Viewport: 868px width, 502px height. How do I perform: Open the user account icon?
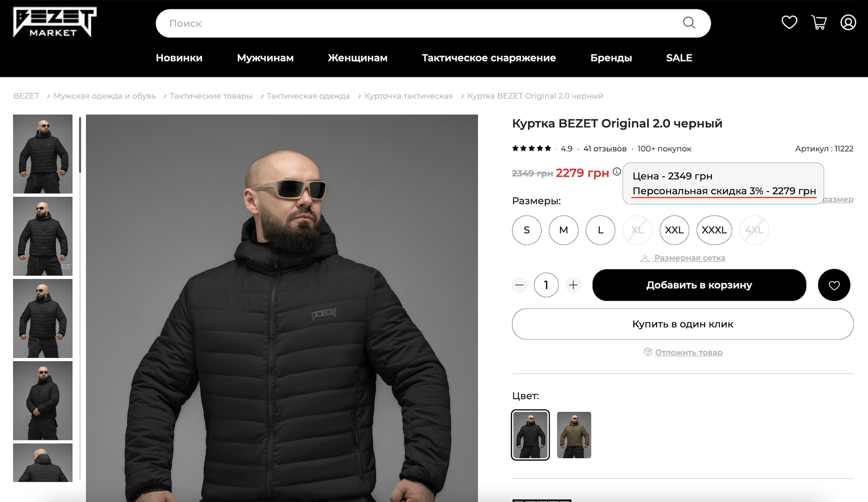click(x=848, y=22)
